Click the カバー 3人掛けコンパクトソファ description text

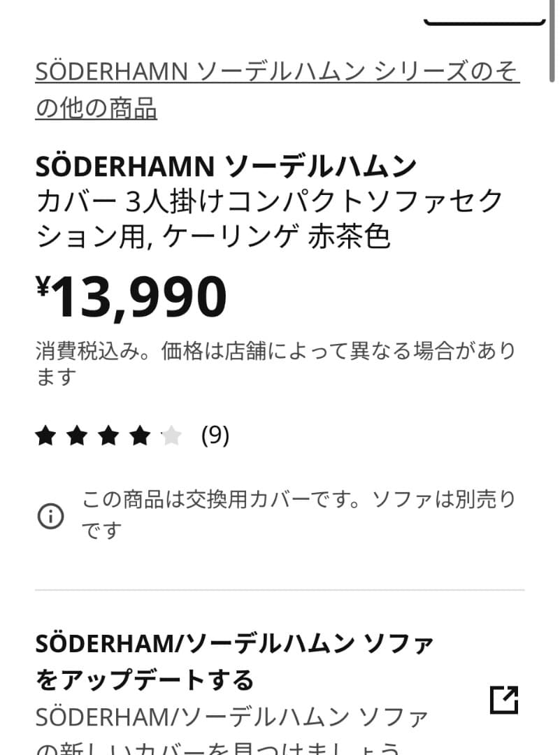tap(269, 201)
